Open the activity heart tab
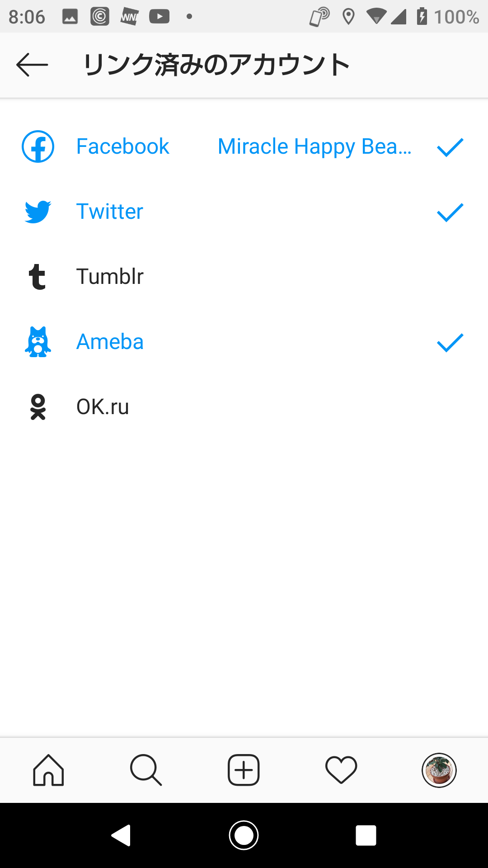488x868 pixels. point(341,770)
